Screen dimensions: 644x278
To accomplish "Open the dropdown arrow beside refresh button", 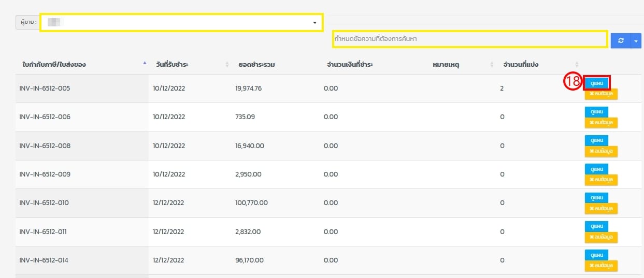I will click(x=636, y=41).
